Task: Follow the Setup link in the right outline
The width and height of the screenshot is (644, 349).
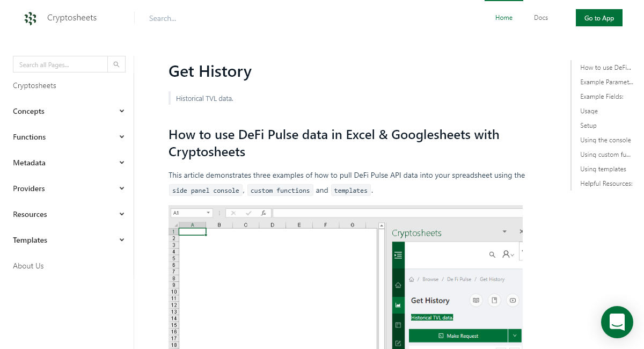Action: pos(588,125)
